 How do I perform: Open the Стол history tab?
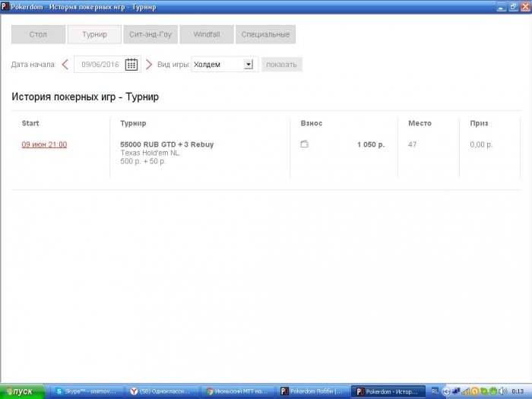38,34
